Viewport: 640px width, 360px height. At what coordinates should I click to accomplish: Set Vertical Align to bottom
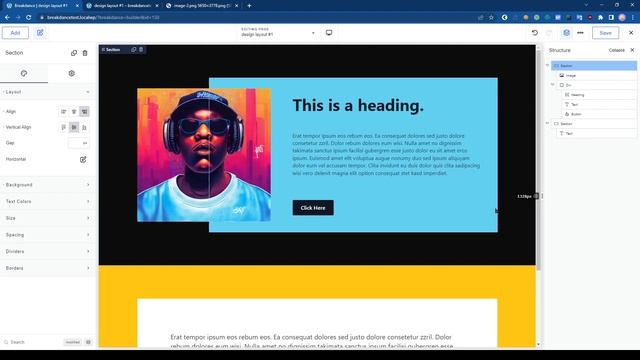pos(84,127)
